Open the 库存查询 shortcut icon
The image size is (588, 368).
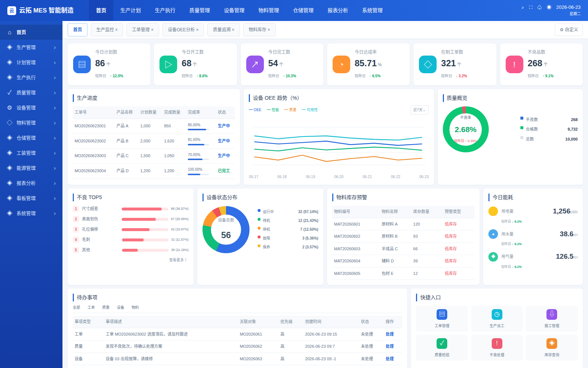click(552, 343)
